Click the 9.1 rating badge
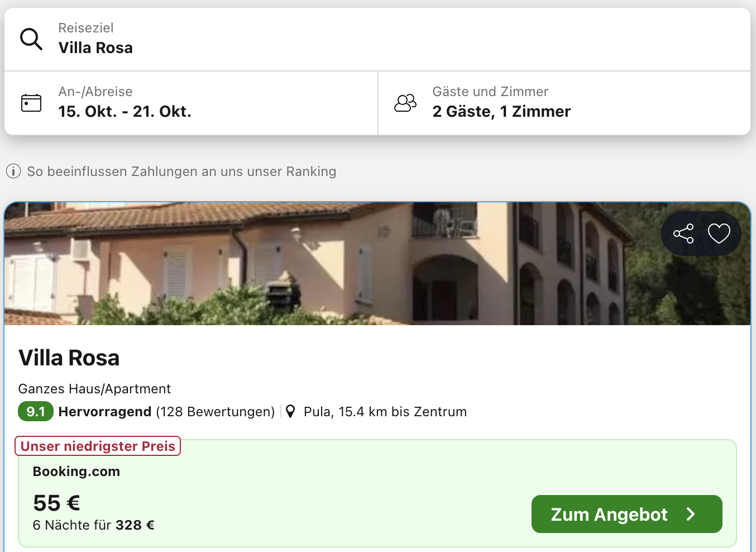 point(36,412)
